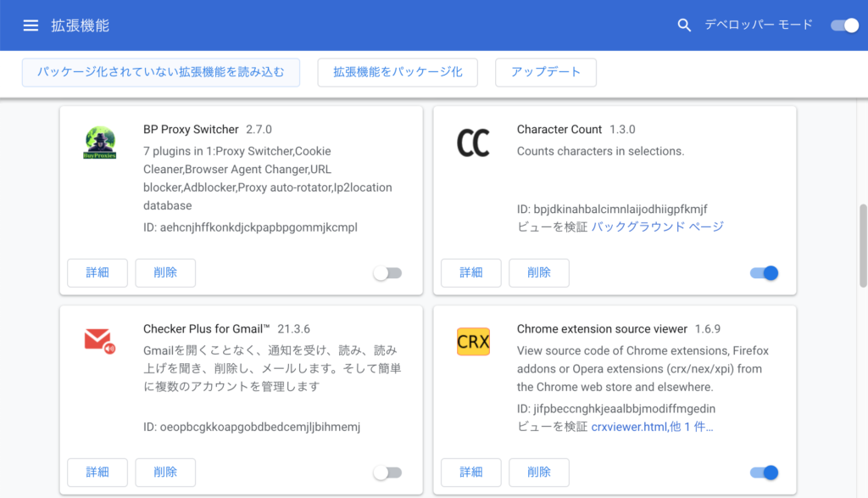Click ID jifpbeccnghkjeaalbbjmodiffmgedin text

click(x=616, y=409)
